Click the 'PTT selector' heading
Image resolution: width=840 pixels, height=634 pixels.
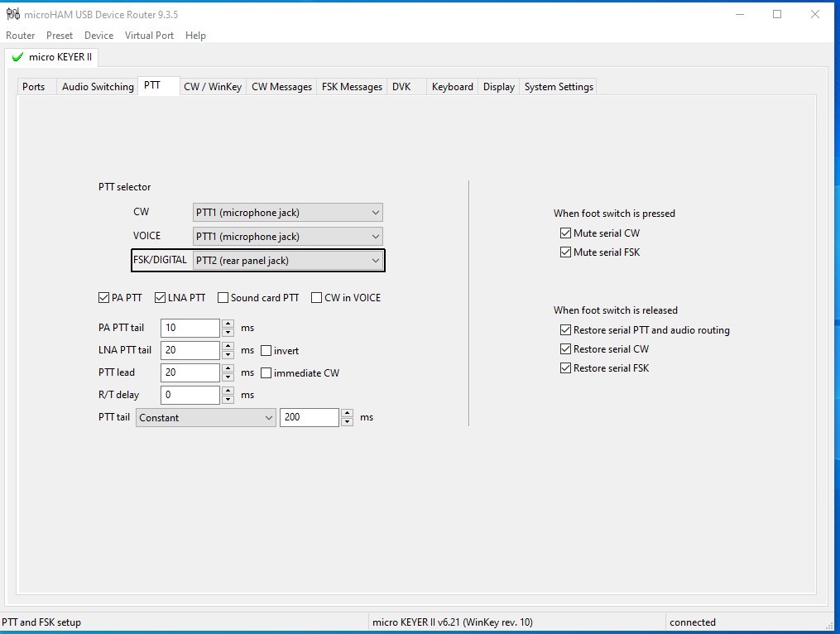pyautogui.click(x=125, y=187)
